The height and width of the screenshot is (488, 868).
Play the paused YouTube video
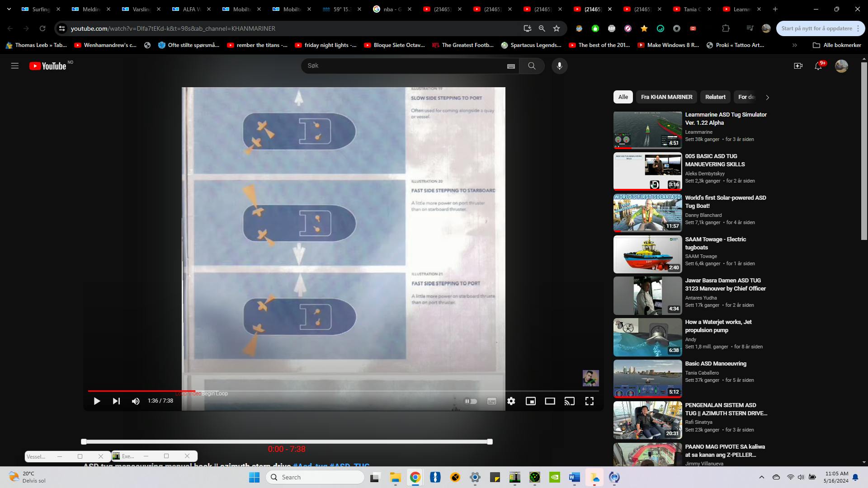click(x=97, y=401)
